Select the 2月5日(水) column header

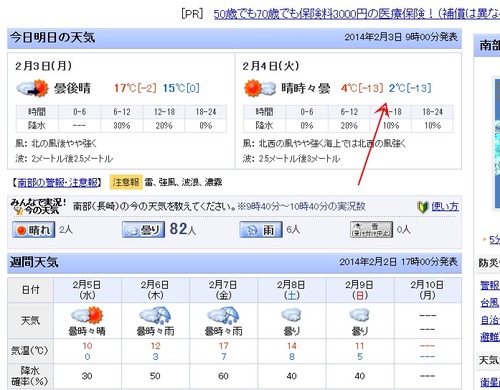click(87, 290)
